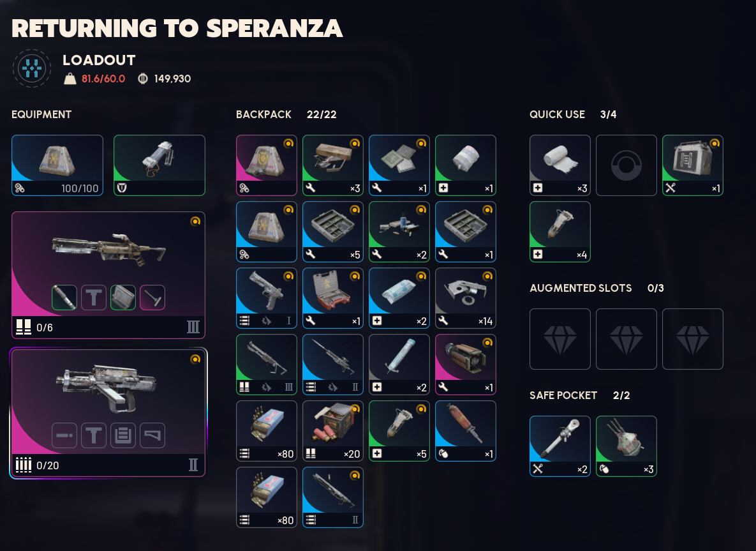Click the safe pocket item with x2

560,446
